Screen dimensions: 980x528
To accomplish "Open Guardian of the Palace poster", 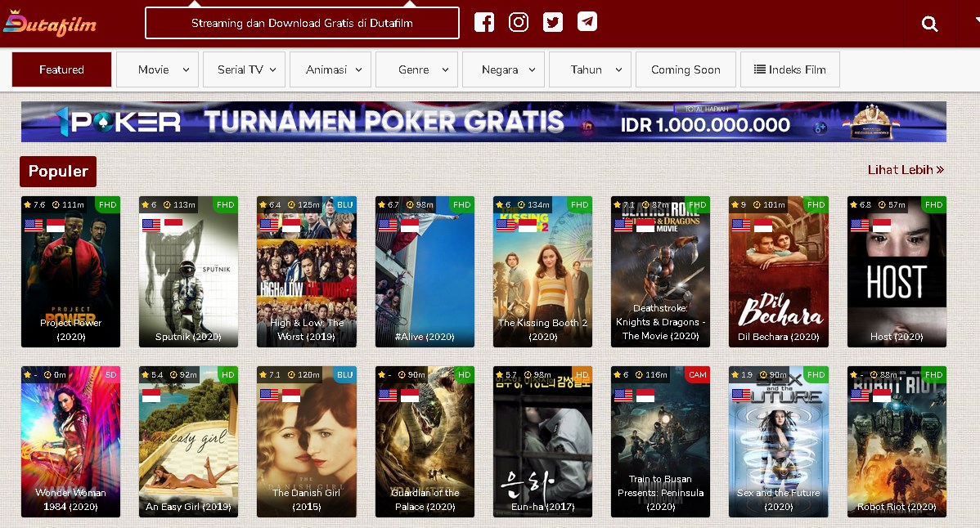I will tap(425, 442).
